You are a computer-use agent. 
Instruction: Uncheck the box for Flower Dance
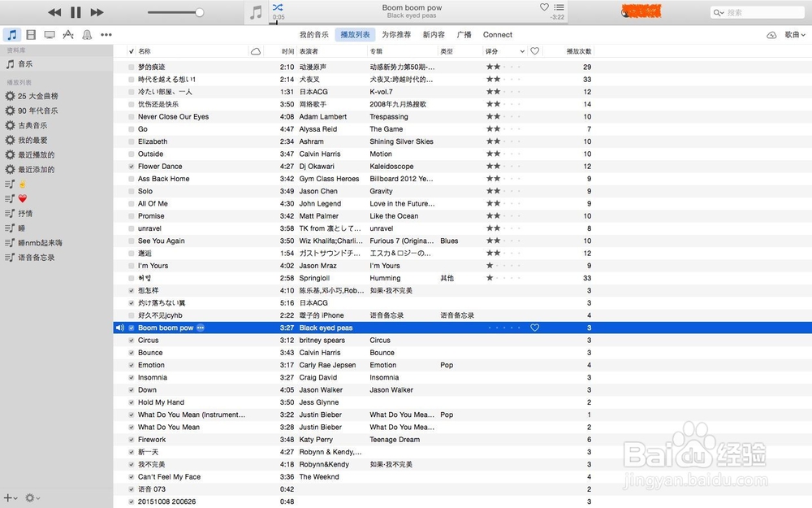pos(132,167)
